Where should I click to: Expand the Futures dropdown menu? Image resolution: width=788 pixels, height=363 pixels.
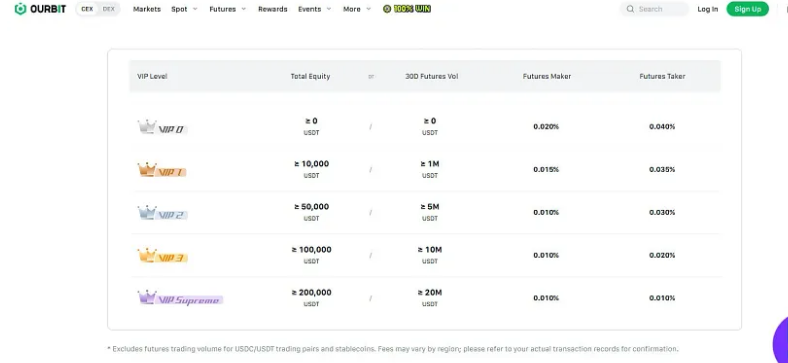click(228, 9)
